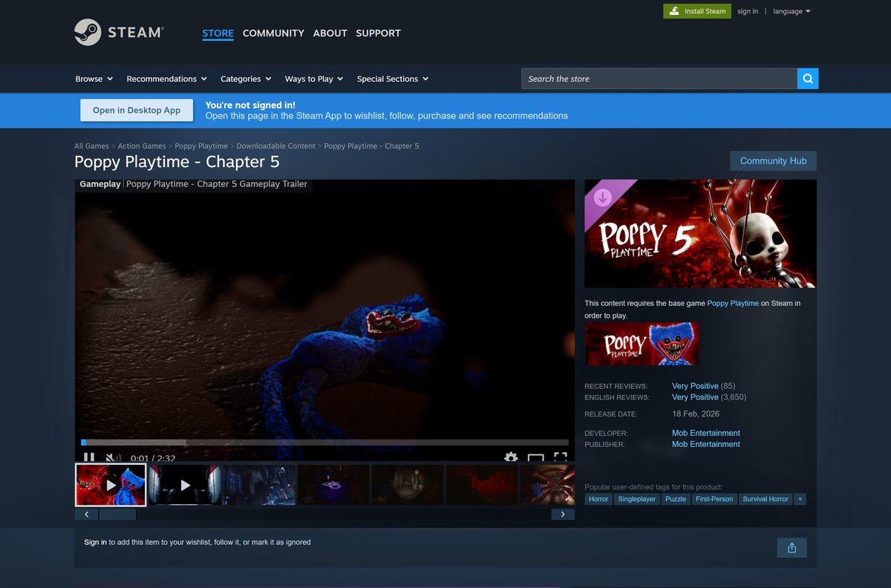Click the magnifier search button
Image resolution: width=891 pixels, height=588 pixels.
(x=808, y=79)
